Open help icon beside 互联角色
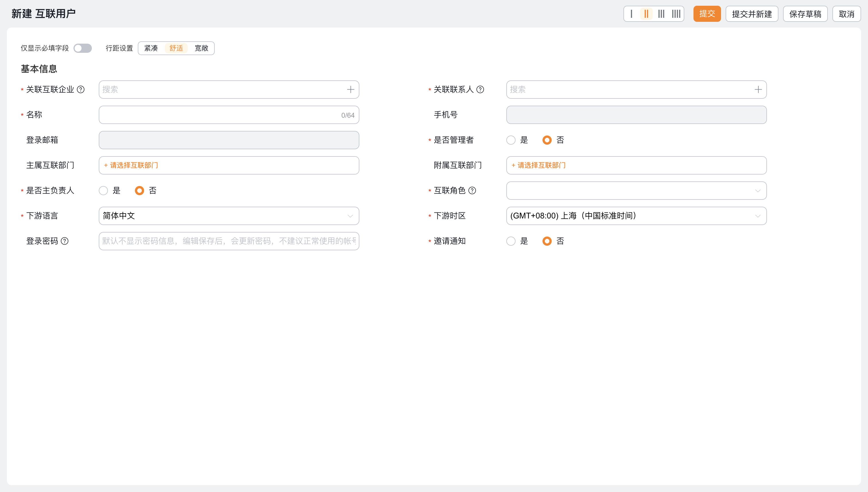This screenshot has height=492, width=868. click(x=472, y=191)
